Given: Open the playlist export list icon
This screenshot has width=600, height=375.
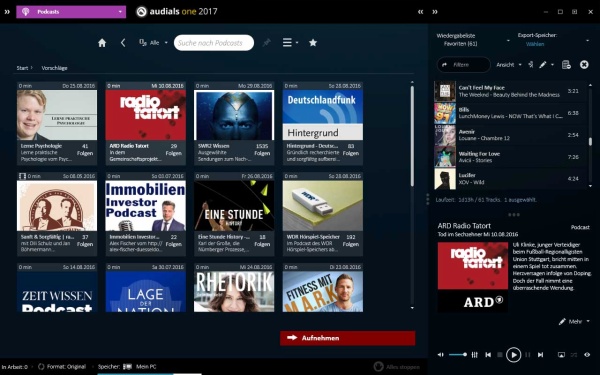Looking at the screenshot, I should (566, 65).
